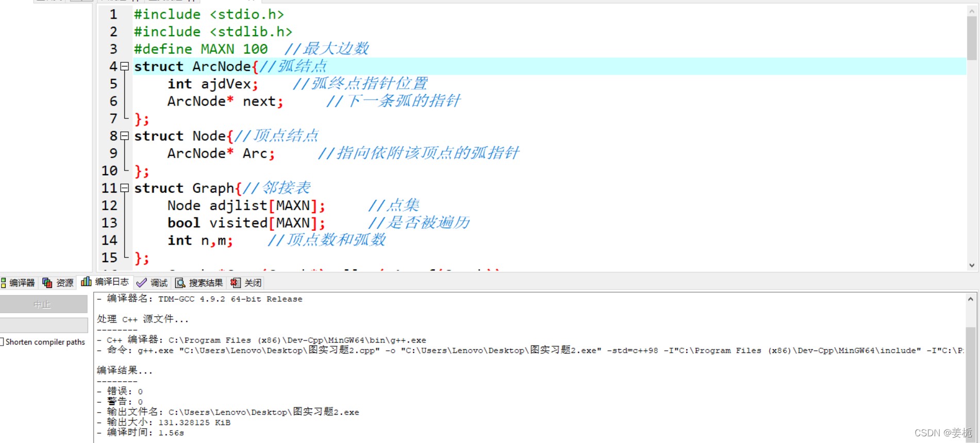Click log line "处理 C++ 源文件..."
Viewport: 980px width, 443px height.
pyautogui.click(x=143, y=319)
